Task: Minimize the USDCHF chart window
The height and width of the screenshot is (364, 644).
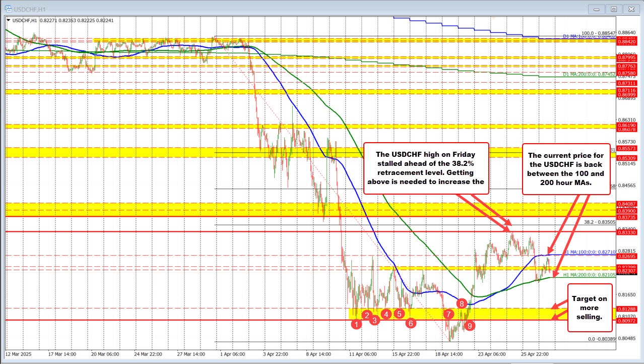Action: coord(598,9)
